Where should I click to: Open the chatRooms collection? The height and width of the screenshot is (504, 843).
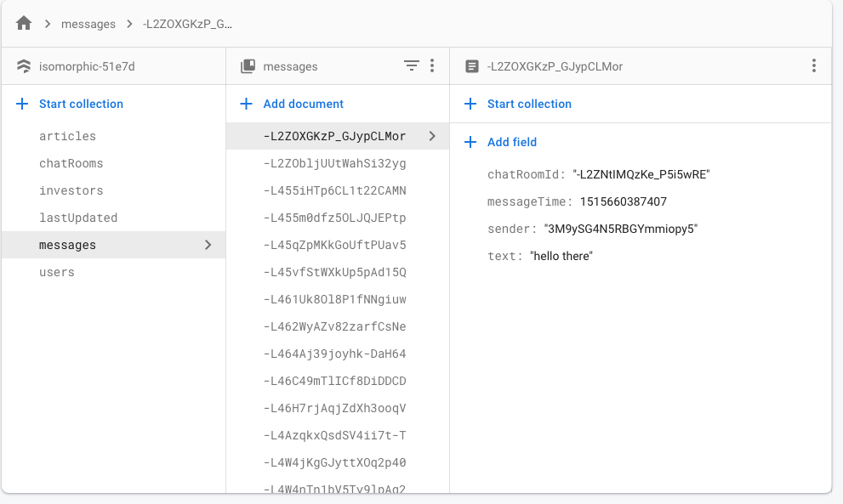pos(71,163)
